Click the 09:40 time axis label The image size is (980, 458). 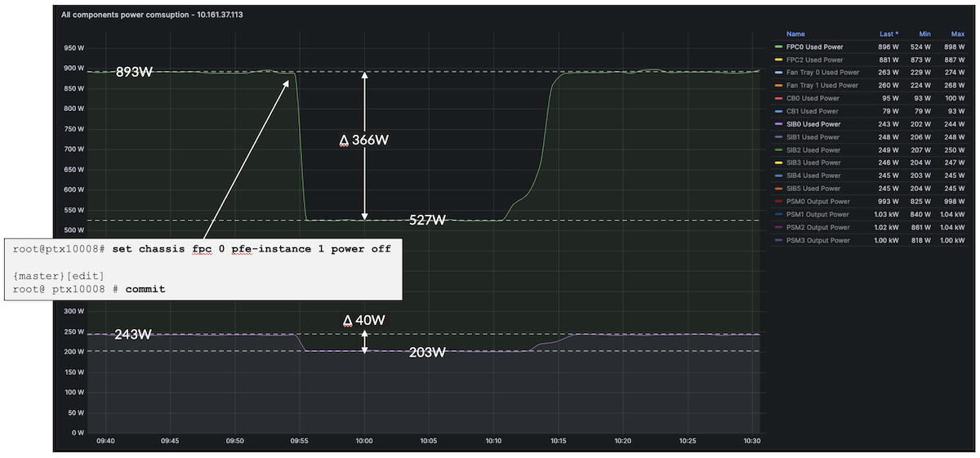click(x=105, y=442)
